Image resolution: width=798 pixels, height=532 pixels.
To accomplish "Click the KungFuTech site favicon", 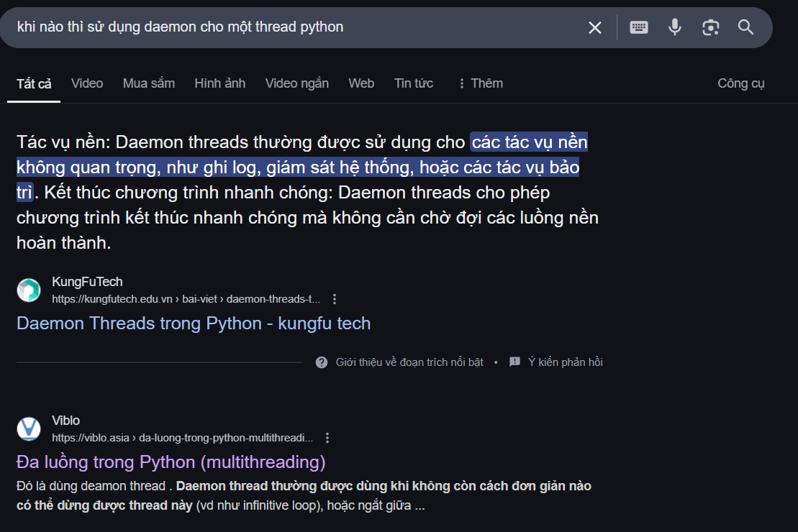I will [x=29, y=290].
